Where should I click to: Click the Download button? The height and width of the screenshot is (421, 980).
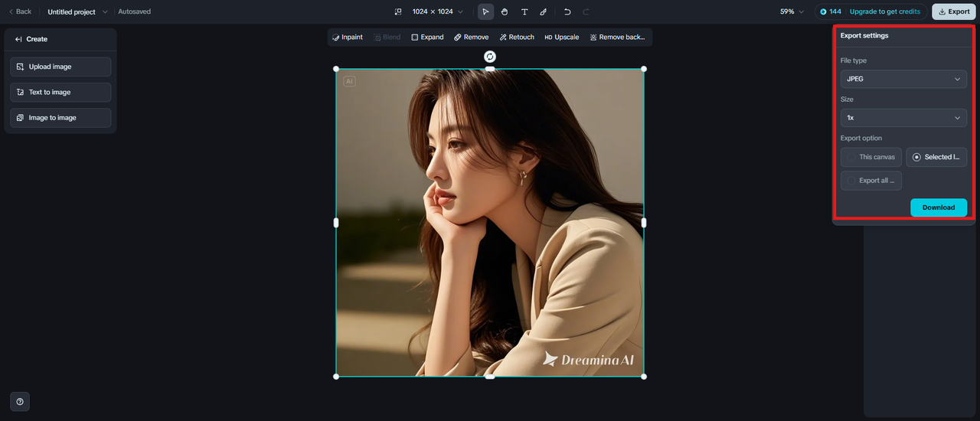pos(939,207)
